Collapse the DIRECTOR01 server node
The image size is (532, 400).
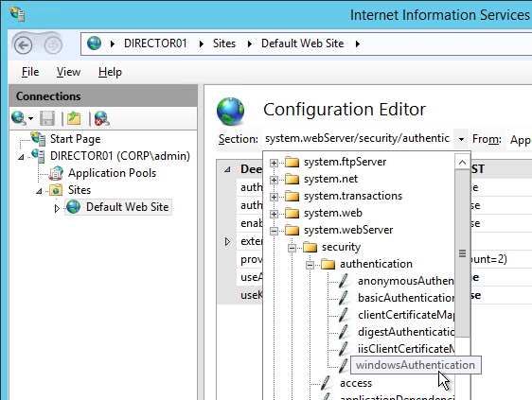21,157
